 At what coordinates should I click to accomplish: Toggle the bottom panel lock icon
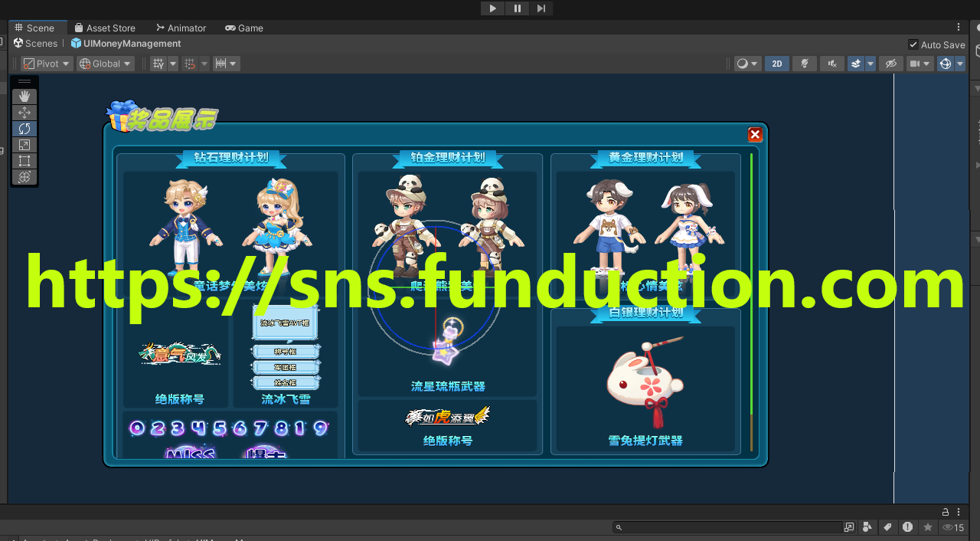[x=946, y=512]
